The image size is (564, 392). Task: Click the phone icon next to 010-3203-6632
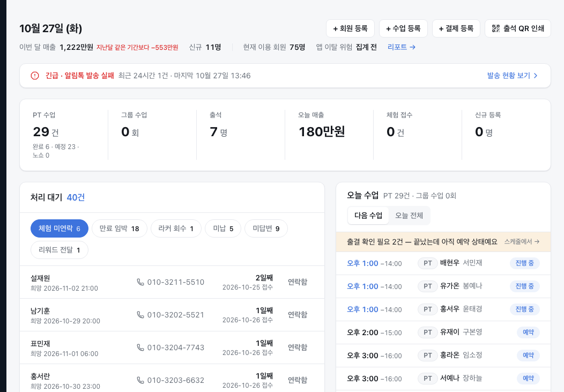(140, 380)
